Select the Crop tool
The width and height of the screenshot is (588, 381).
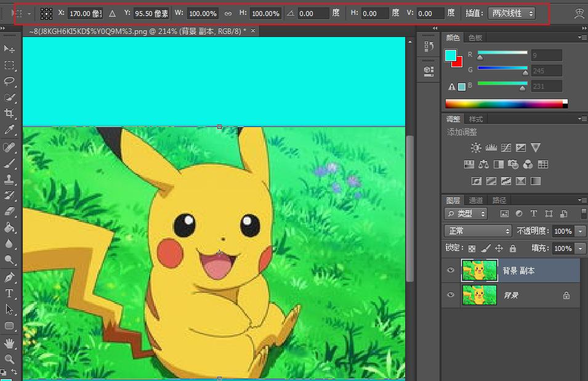point(9,113)
